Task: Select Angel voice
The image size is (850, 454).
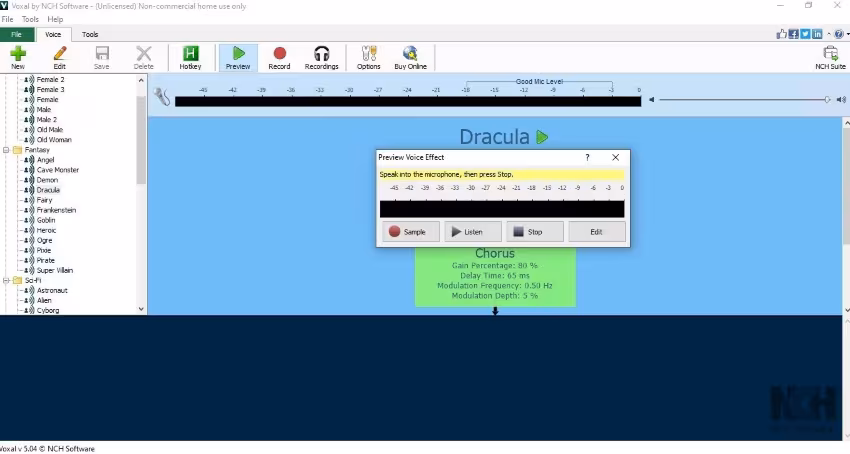Action: point(46,160)
